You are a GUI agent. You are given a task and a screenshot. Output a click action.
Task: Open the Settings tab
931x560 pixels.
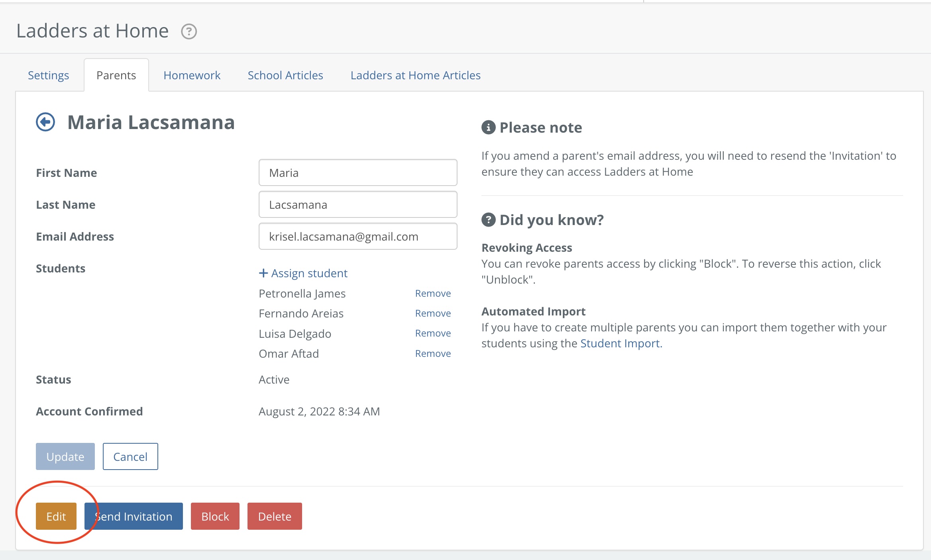point(48,75)
